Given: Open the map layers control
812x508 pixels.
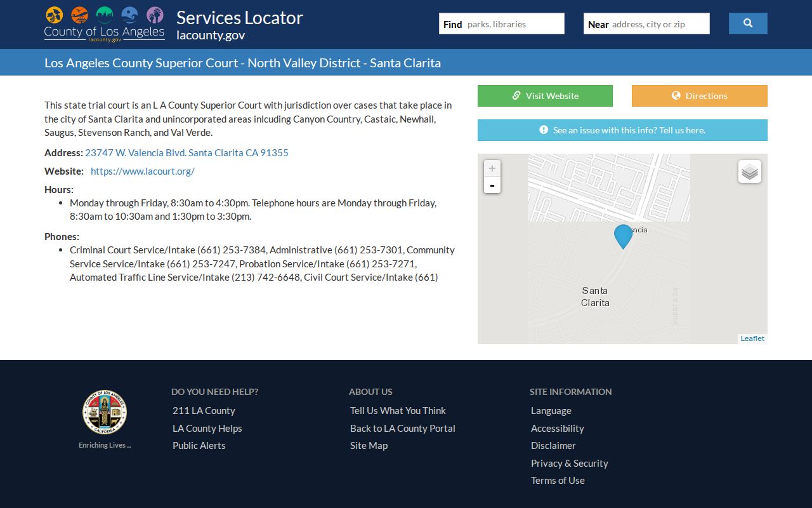Looking at the screenshot, I should 750,171.
